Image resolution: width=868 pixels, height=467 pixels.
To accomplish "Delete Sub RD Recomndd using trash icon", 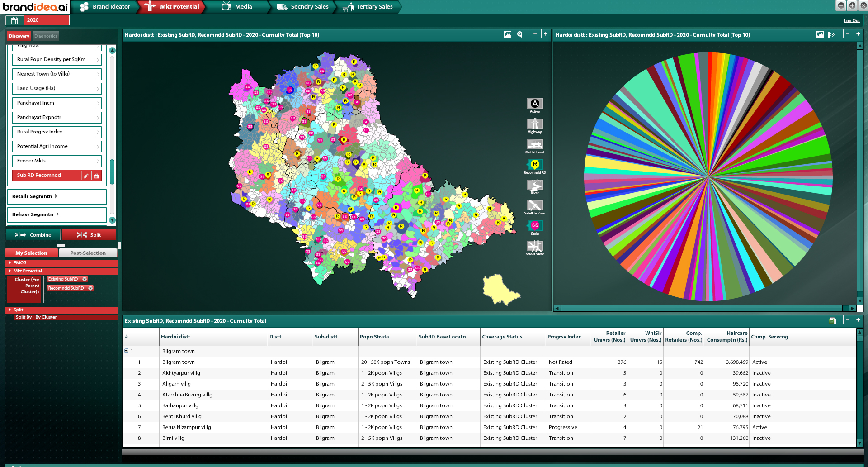I will (x=97, y=176).
